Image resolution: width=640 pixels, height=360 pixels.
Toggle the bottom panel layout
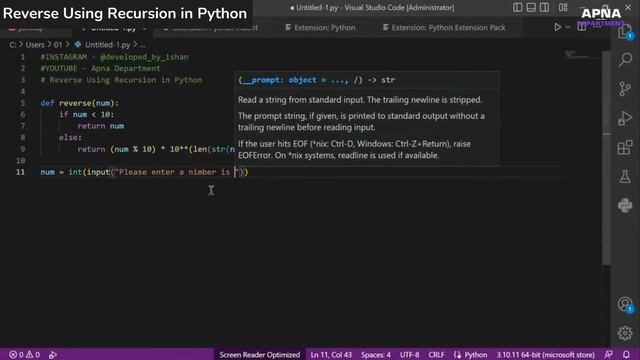pyautogui.click(x=531, y=7)
